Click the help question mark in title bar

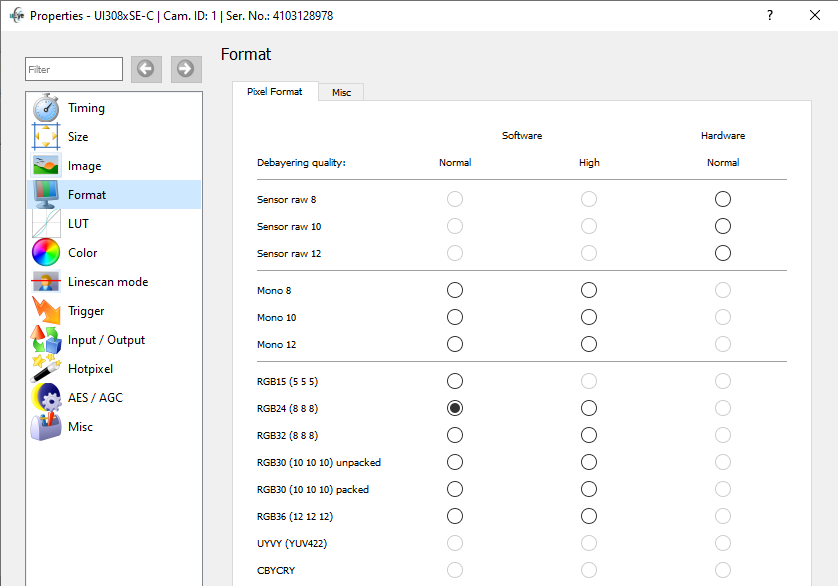(770, 15)
